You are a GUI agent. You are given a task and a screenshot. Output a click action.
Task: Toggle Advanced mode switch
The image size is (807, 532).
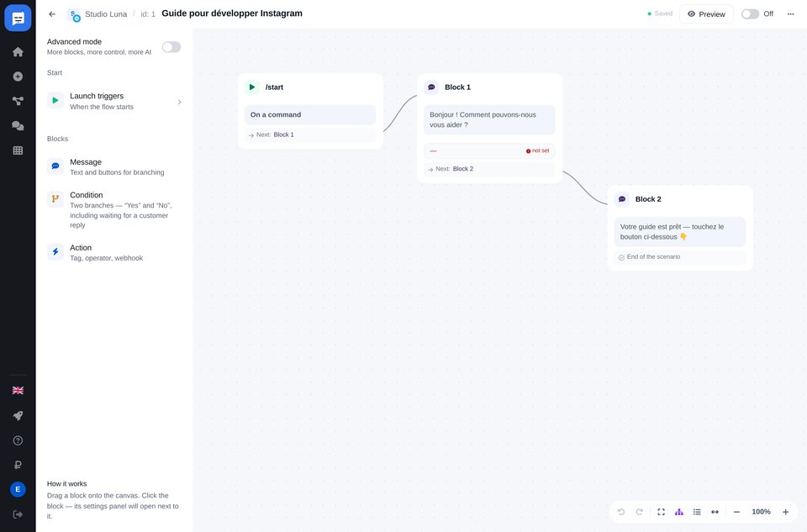171,47
